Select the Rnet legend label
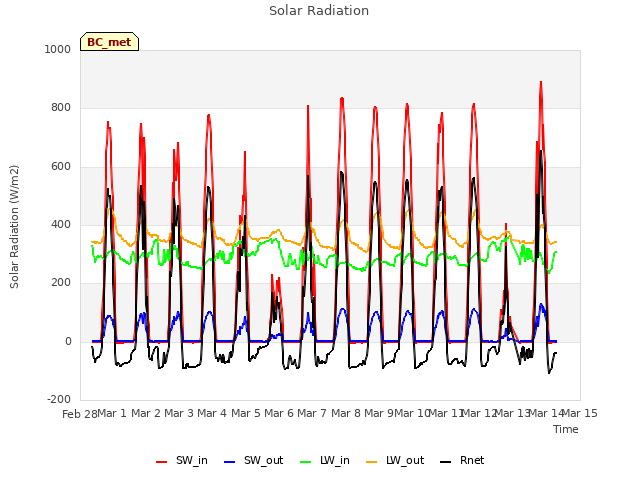Viewport: 640px width, 480px height. (x=472, y=460)
